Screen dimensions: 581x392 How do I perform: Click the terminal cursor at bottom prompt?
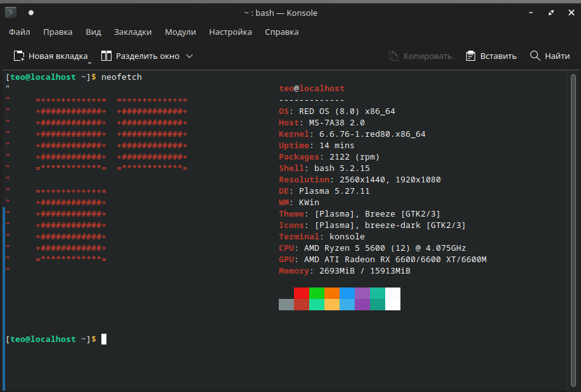click(x=104, y=339)
